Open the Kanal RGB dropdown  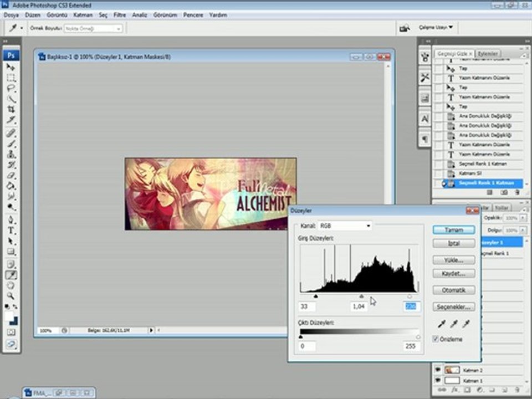pos(345,226)
